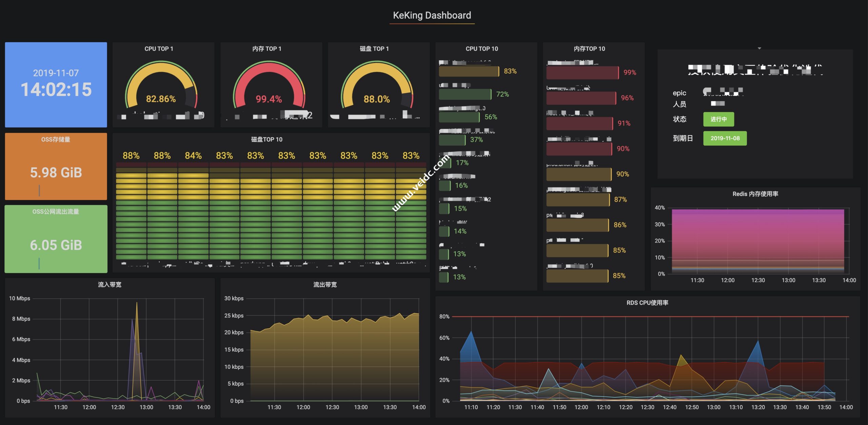Screen dimensions: 868x425
Task: Open the RDS CPU使用率 panel title menu
Action: coord(647,303)
